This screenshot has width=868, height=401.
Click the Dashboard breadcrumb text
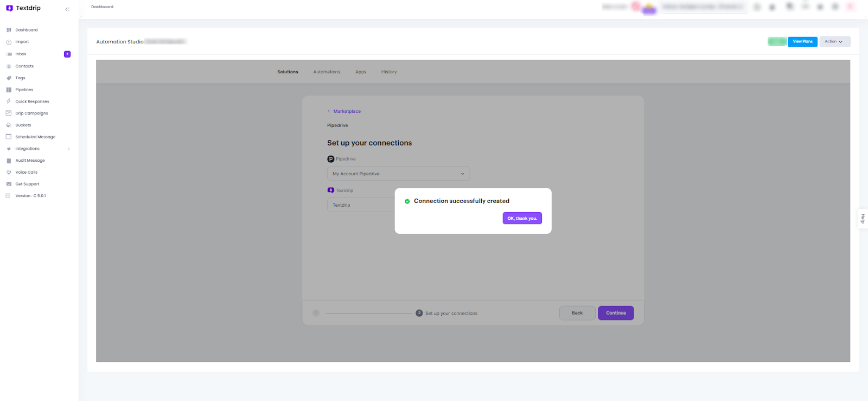(102, 7)
